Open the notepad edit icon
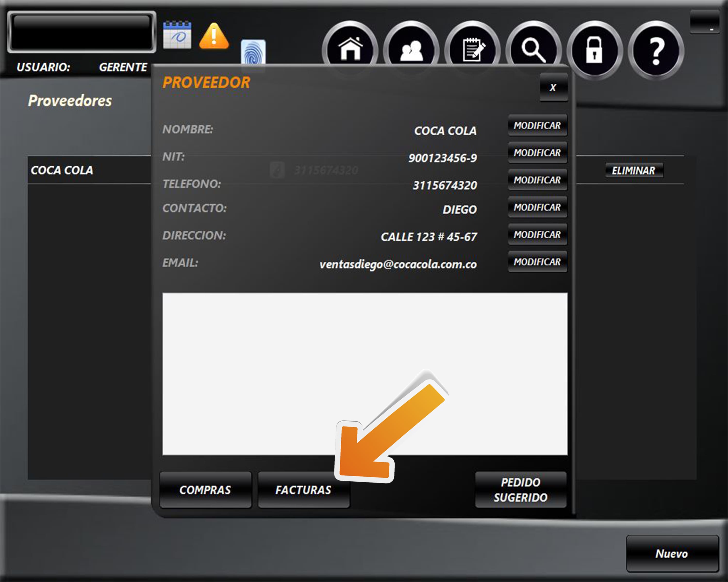728x582 pixels. point(472,50)
